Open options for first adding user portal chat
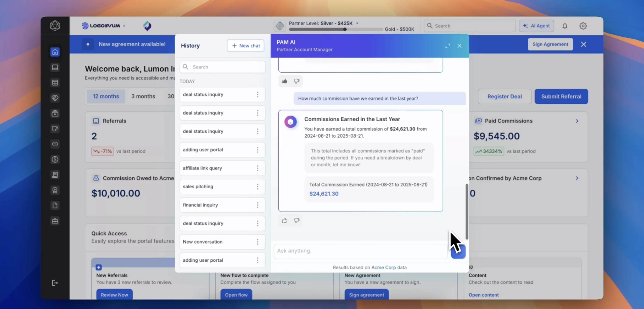Screen dimensions: 644x309 tap(257, 150)
